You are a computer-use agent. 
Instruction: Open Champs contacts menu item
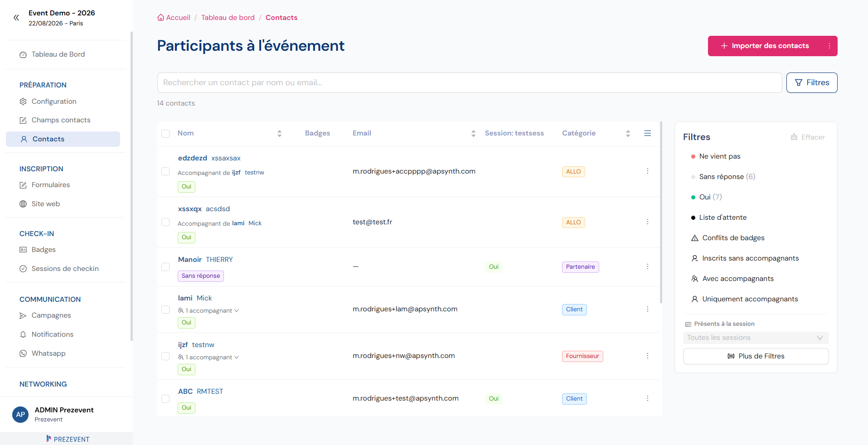point(61,120)
